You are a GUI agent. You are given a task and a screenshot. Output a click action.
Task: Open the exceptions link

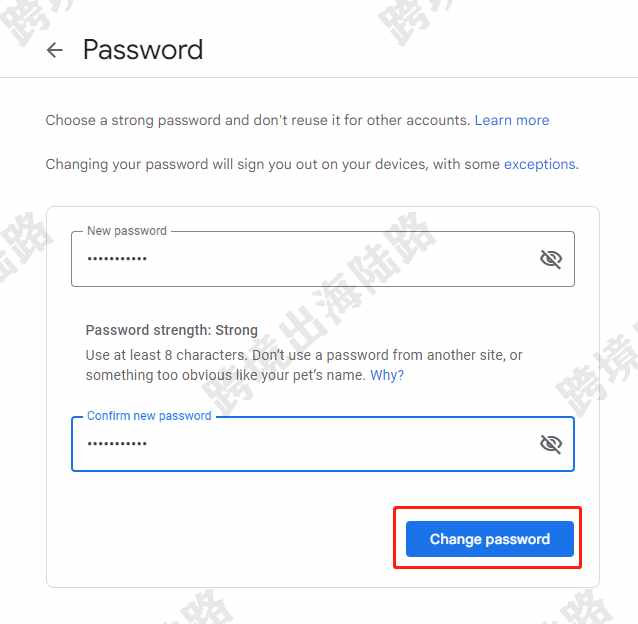pyautogui.click(x=540, y=164)
